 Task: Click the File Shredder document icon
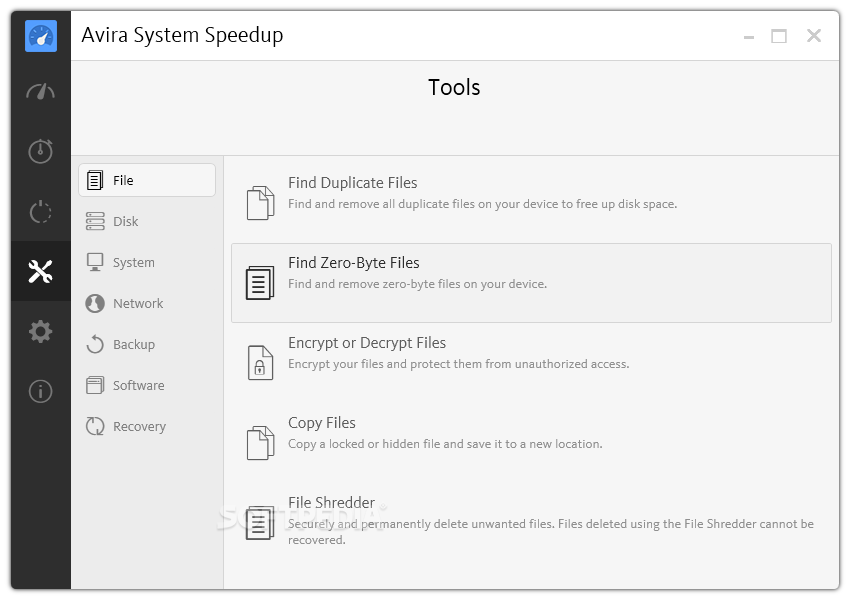tap(260, 522)
